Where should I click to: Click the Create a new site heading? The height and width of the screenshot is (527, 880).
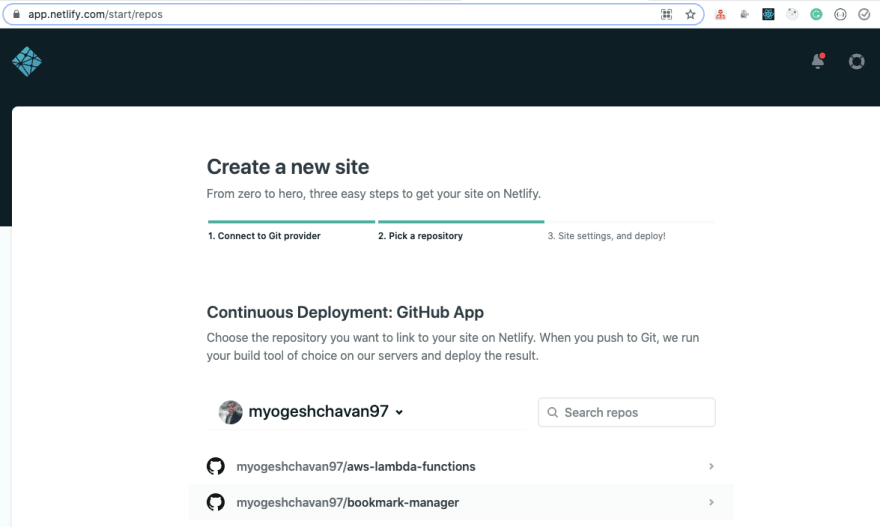pyautogui.click(x=288, y=167)
